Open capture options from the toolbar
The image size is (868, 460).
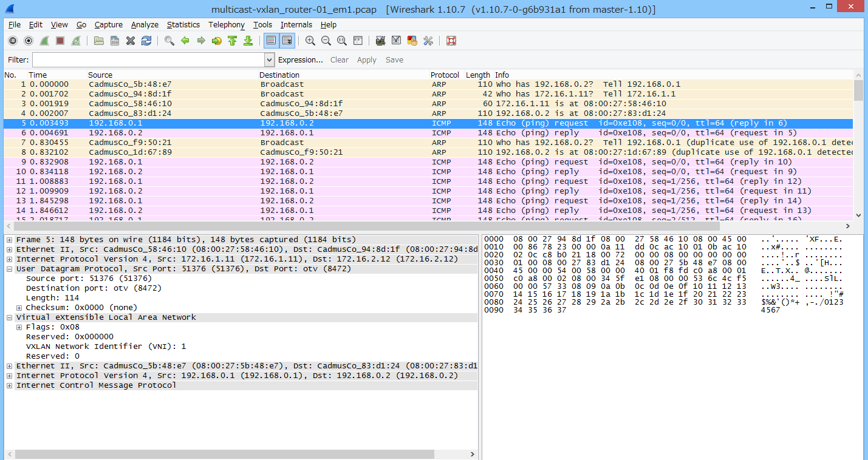(x=29, y=41)
